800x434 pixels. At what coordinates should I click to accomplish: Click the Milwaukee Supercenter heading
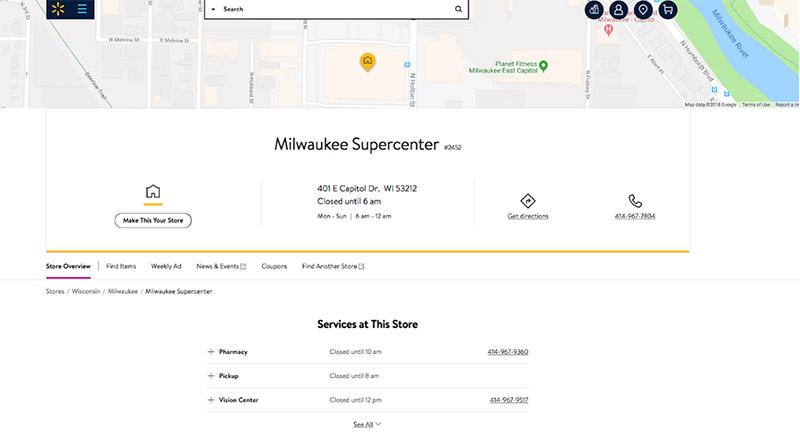356,144
